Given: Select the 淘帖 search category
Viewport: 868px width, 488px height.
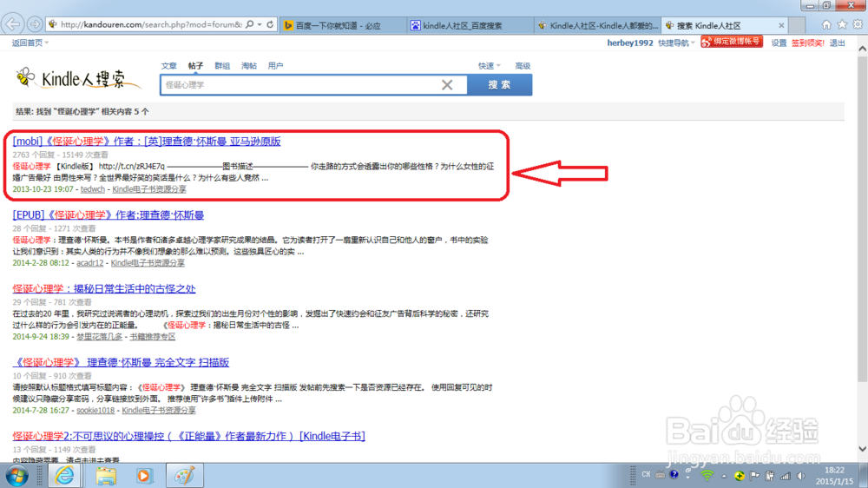Looking at the screenshot, I should [x=248, y=66].
